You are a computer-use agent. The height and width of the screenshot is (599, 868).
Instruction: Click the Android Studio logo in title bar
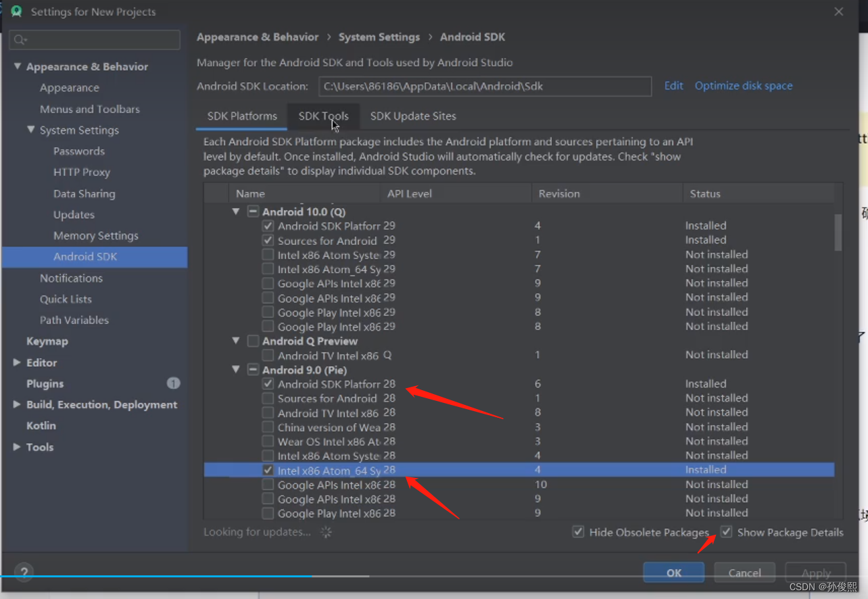point(16,11)
